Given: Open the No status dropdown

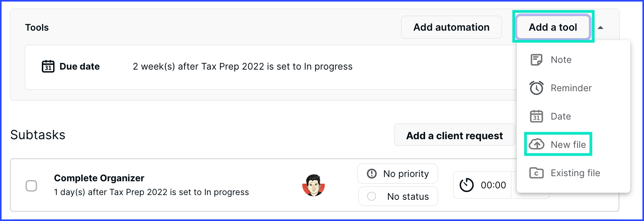Looking at the screenshot, I should 398,196.
